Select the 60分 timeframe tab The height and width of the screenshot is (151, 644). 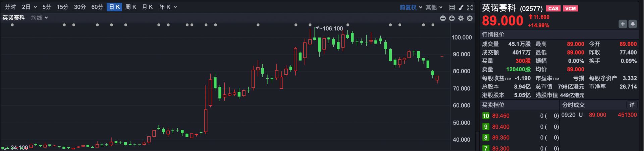click(x=97, y=7)
